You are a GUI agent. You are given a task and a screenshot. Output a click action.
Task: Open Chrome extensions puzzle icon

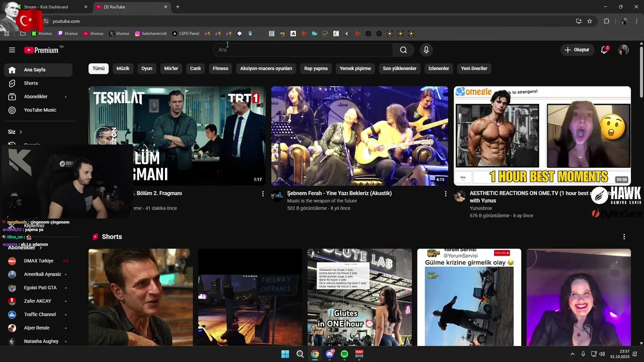click(607, 21)
